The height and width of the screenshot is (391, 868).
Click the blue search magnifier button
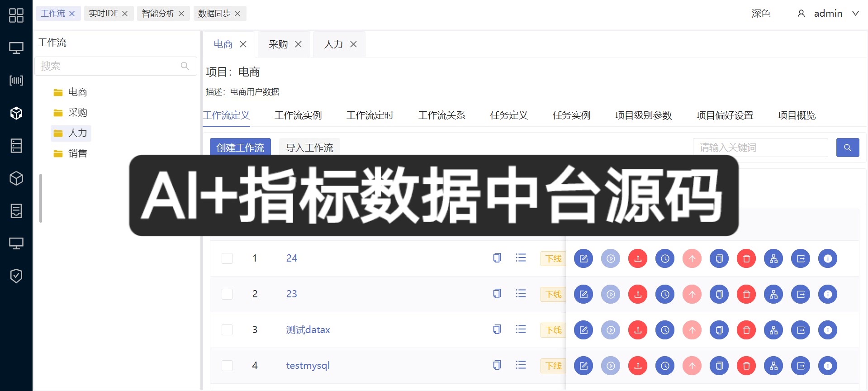tap(847, 148)
